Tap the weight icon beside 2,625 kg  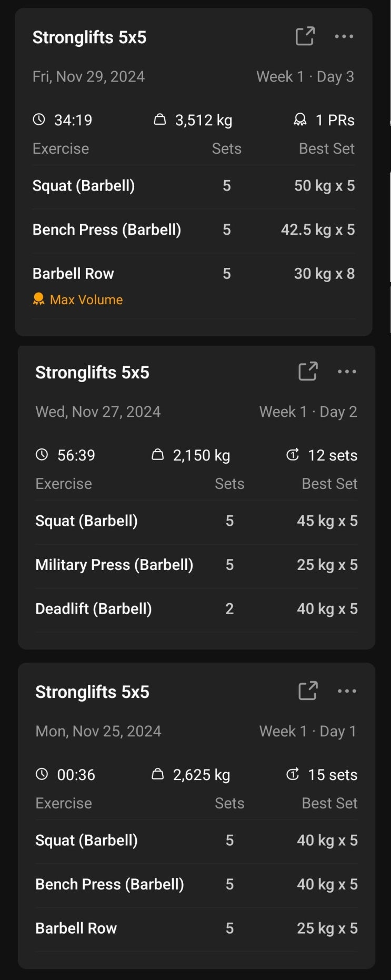157,774
